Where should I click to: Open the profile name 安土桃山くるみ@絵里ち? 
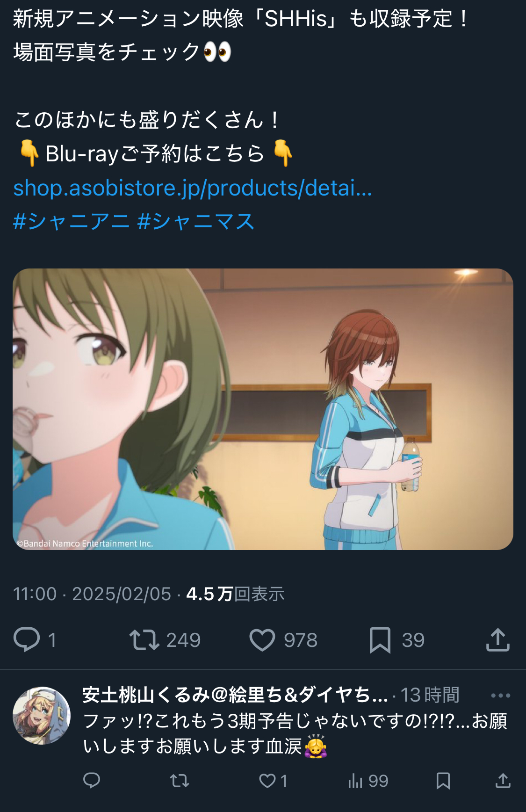click(235, 695)
